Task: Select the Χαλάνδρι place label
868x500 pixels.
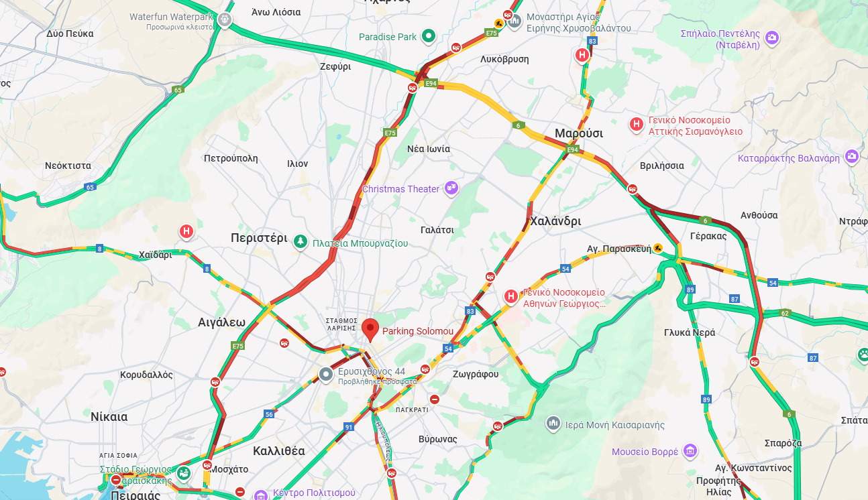Action: [555, 221]
